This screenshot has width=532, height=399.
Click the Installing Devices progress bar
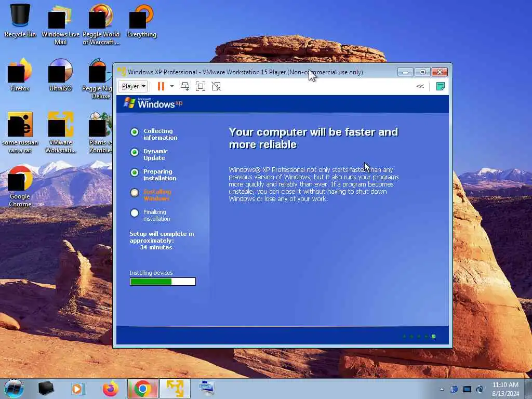point(163,281)
